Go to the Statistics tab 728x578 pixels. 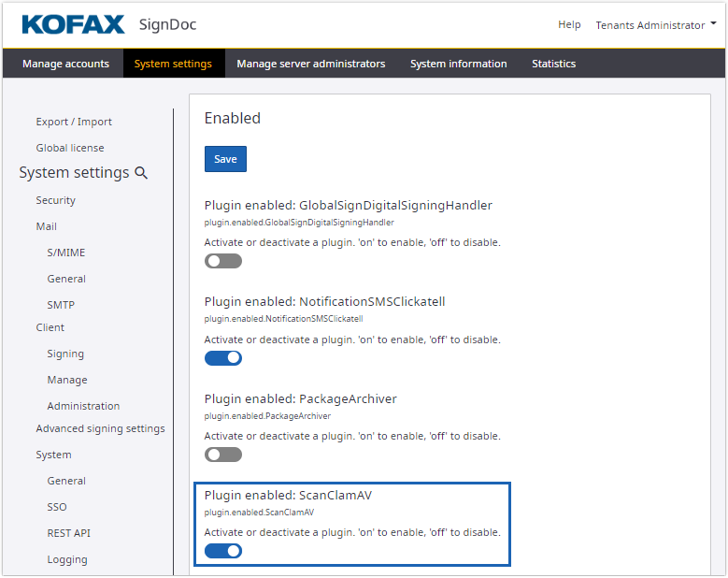click(x=553, y=64)
